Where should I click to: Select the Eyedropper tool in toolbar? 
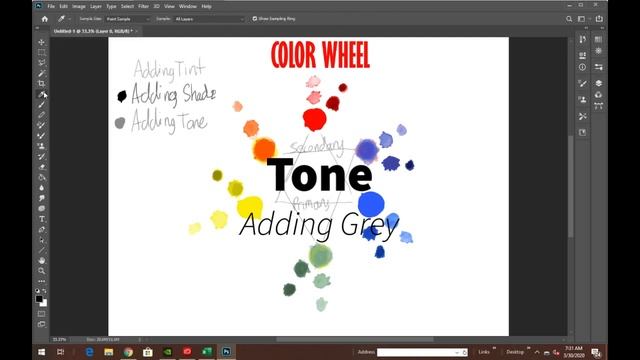42,94
